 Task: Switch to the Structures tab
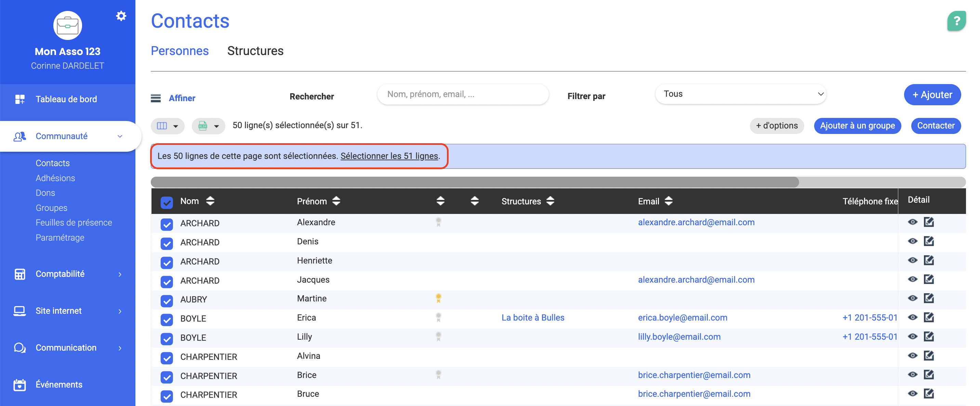pyautogui.click(x=255, y=51)
